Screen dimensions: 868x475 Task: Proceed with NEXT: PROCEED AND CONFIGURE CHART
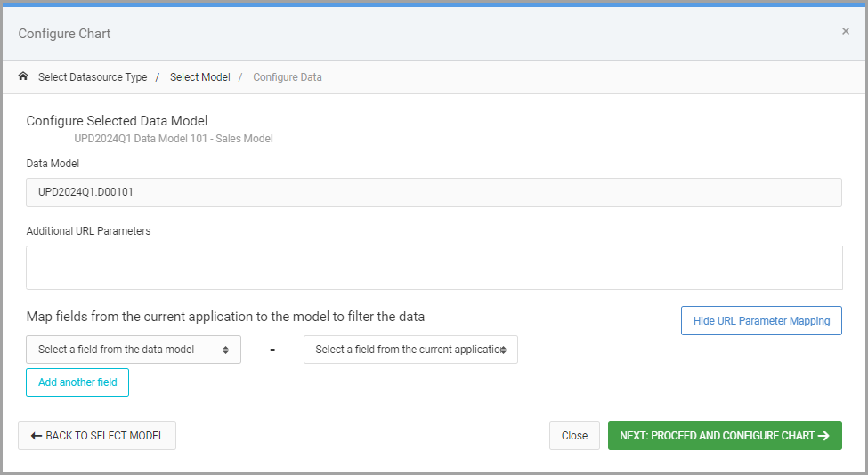coord(725,436)
